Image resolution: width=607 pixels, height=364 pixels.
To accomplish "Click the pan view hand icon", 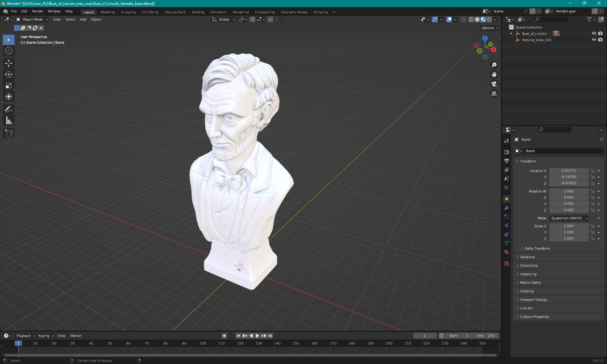I will (494, 74).
